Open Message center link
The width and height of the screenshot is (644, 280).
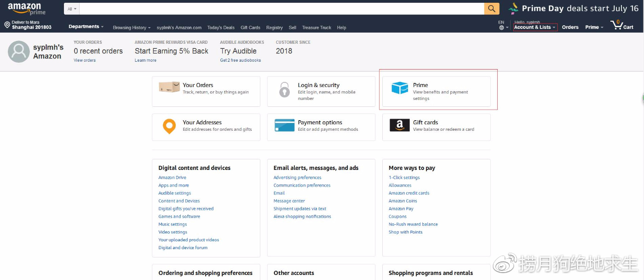[x=289, y=201]
